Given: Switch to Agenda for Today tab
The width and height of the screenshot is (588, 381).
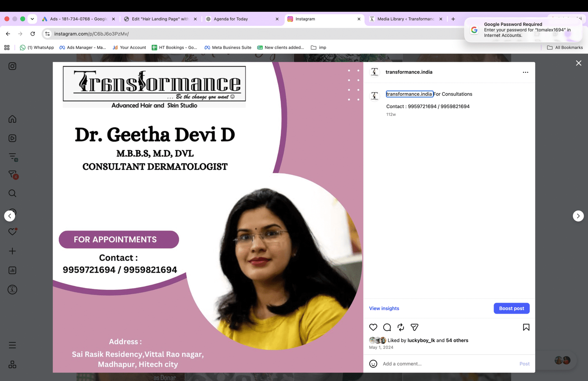Looking at the screenshot, I should click(x=242, y=19).
